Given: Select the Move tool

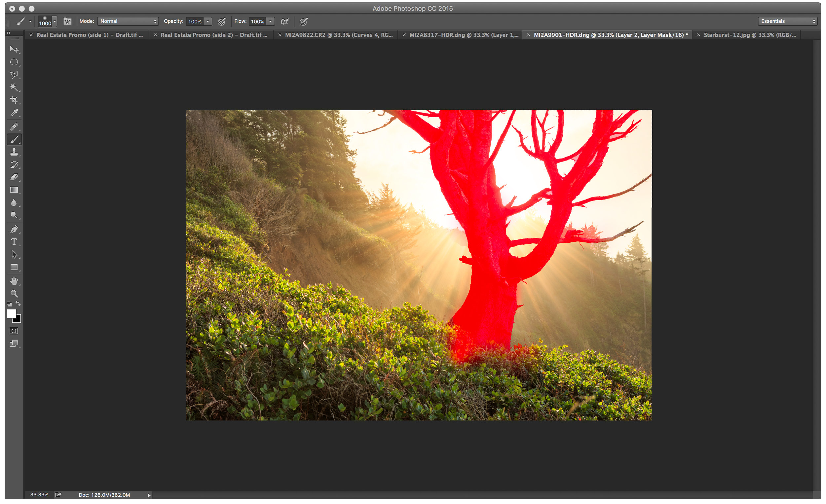Looking at the screenshot, I should tap(14, 50).
